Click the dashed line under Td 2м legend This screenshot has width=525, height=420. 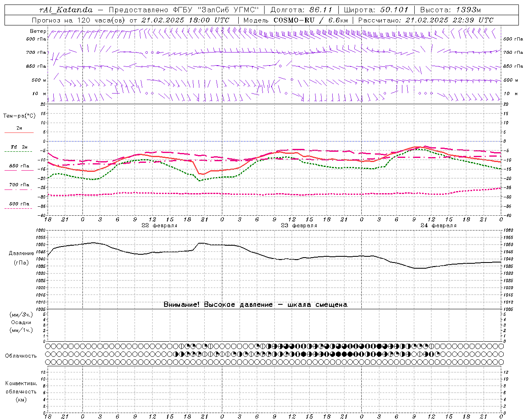[x=18, y=152]
